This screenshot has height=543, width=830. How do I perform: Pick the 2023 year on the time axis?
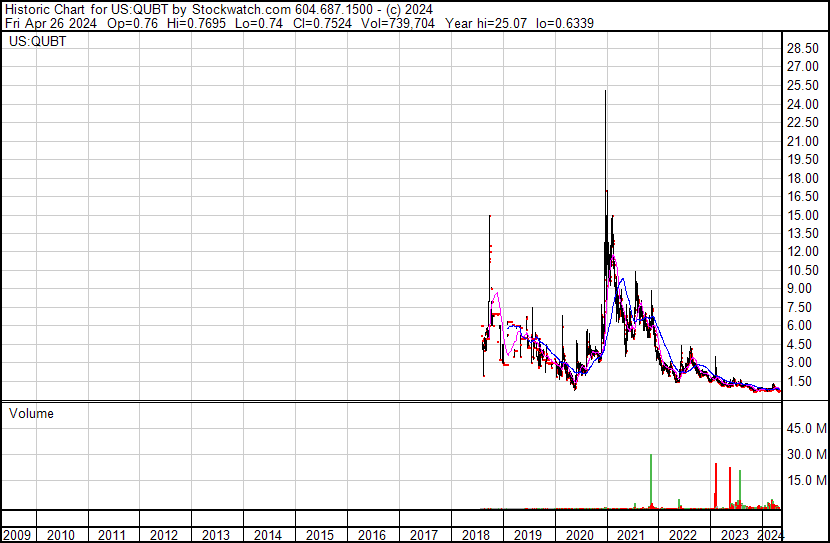coord(735,535)
